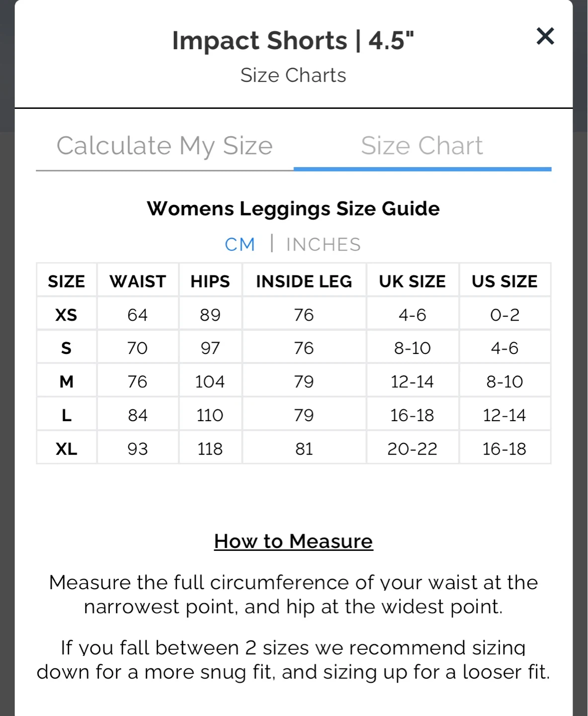Click the US SIZE column header
This screenshot has height=716, width=588.
(504, 281)
